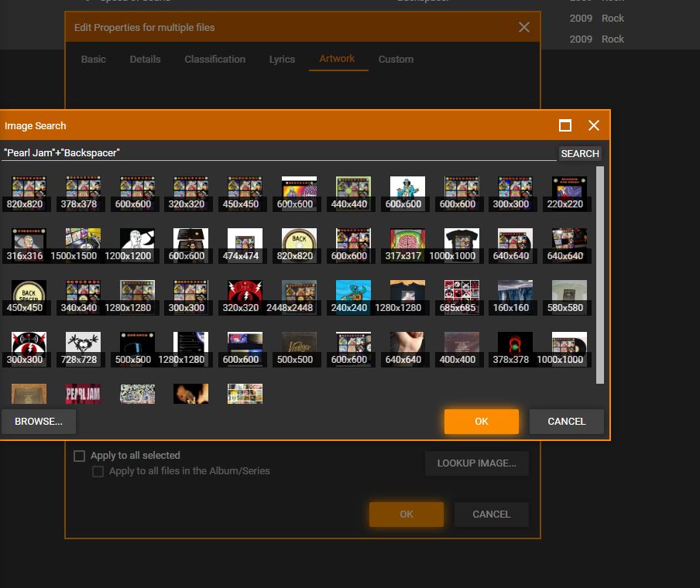Click the BROWSE... button
Screen dimensions: 700x588
pyautogui.click(x=39, y=422)
